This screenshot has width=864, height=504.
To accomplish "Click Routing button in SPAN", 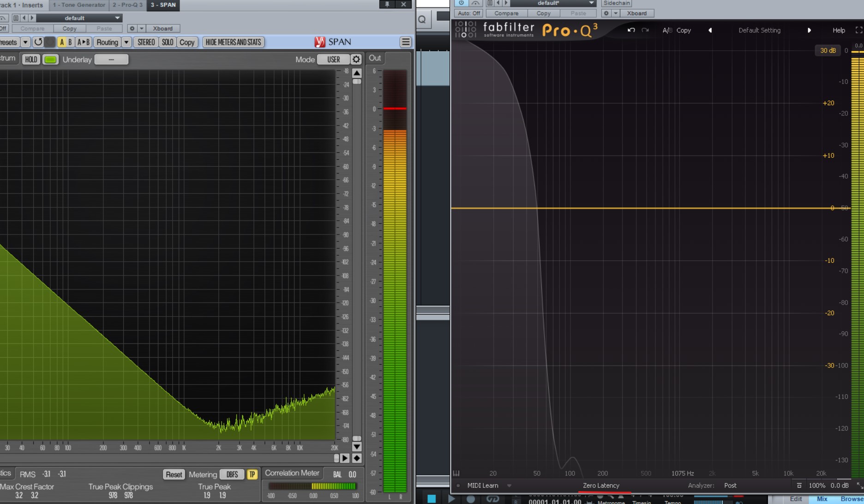I will point(107,42).
